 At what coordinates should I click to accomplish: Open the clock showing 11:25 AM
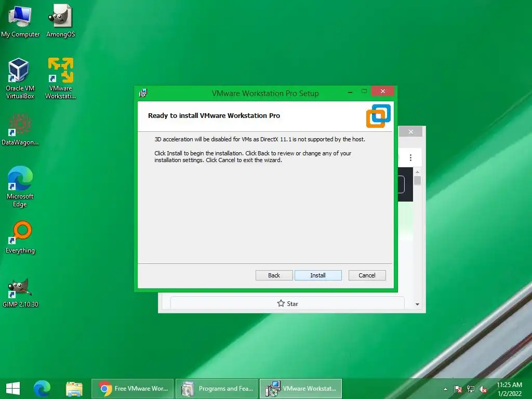click(x=509, y=389)
